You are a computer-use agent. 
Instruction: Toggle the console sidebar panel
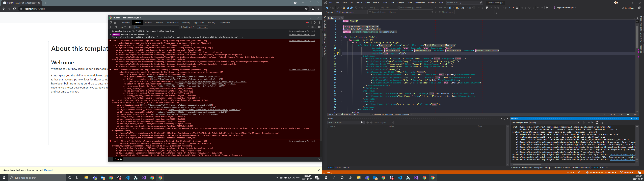(x=111, y=27)
